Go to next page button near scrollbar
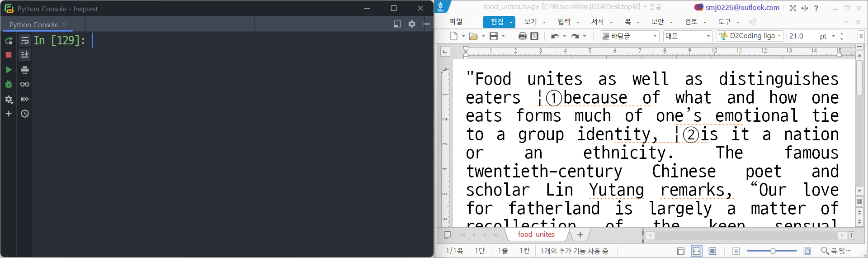This screenshot has width=868, height=258. click(x=859, y=221)
